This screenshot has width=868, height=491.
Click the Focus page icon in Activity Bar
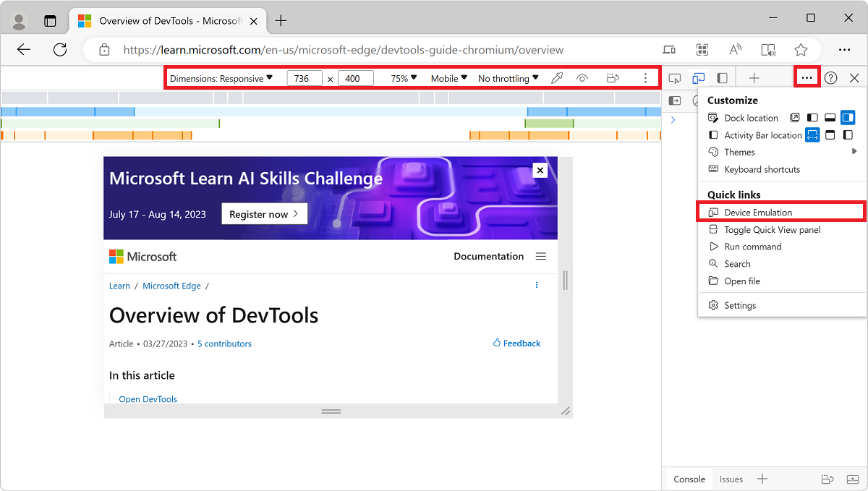tap(675, 101)
